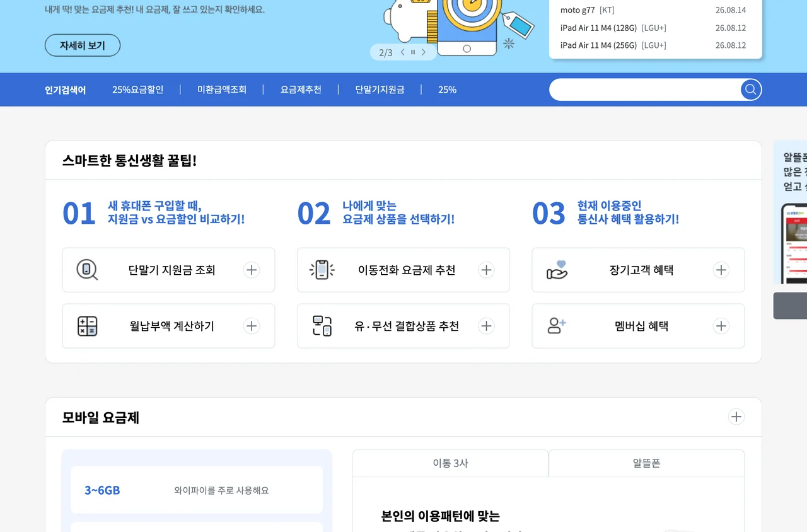Click the person-plus icon beside 멤버십 혜택

click(x=557, y=326)
